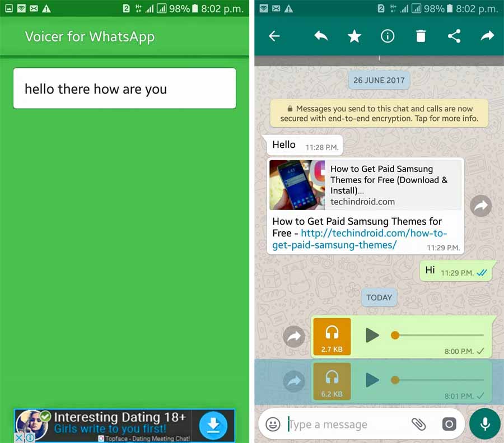
Task: Tap the 2.7 KB headphone audio icon
Action: click(332, 337)
